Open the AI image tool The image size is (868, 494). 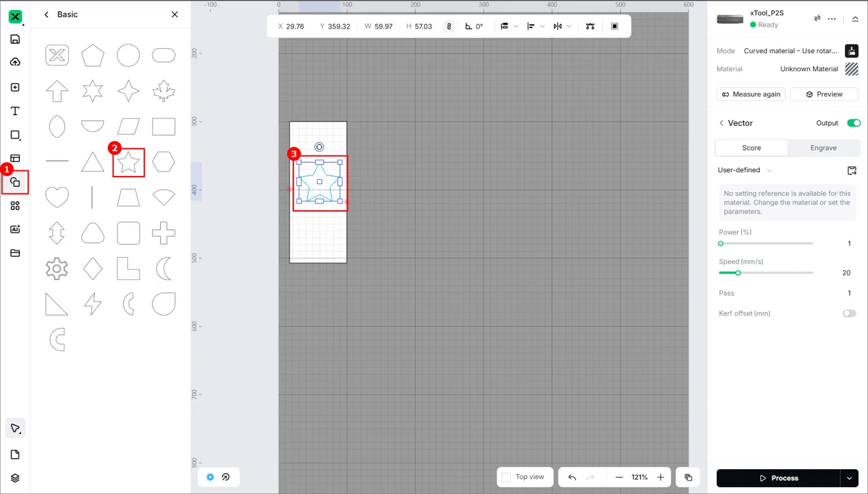(x=15, y=229)
